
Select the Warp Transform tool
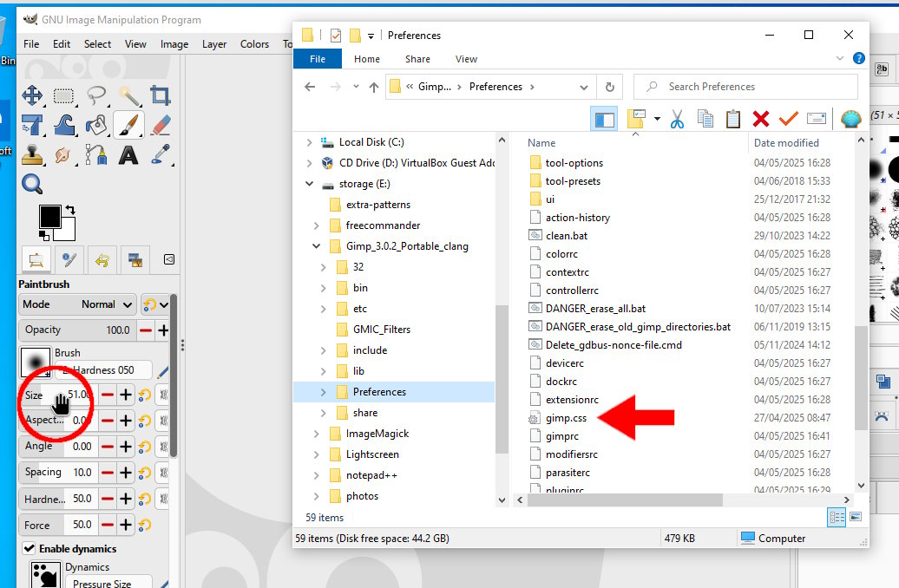tap(64, 125)
